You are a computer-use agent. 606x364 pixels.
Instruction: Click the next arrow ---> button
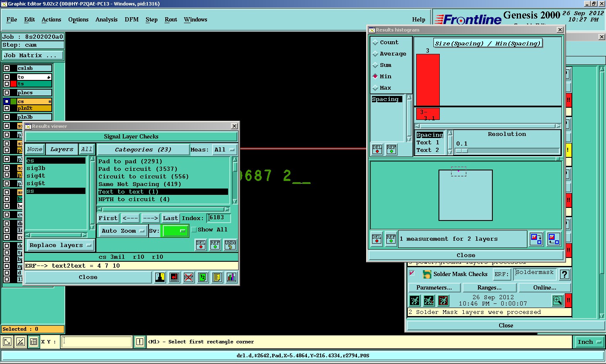(150, 218)
